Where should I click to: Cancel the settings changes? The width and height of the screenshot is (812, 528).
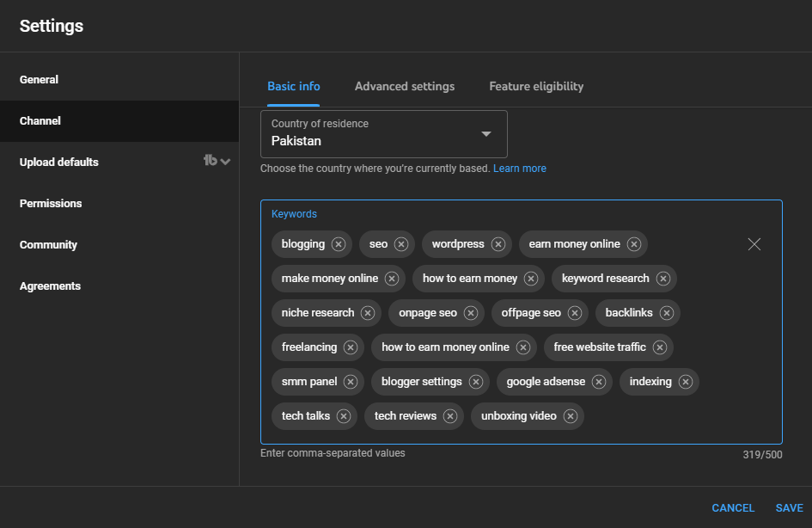pyautogui.click(x=733, y=508)
